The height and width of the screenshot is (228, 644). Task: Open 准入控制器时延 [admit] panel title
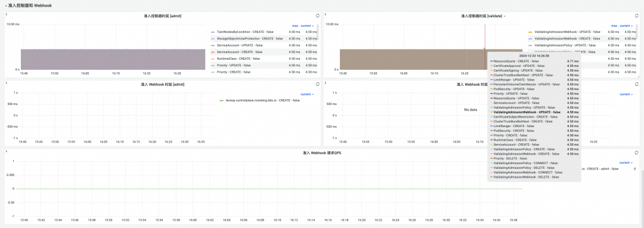(x=163, y=16)
